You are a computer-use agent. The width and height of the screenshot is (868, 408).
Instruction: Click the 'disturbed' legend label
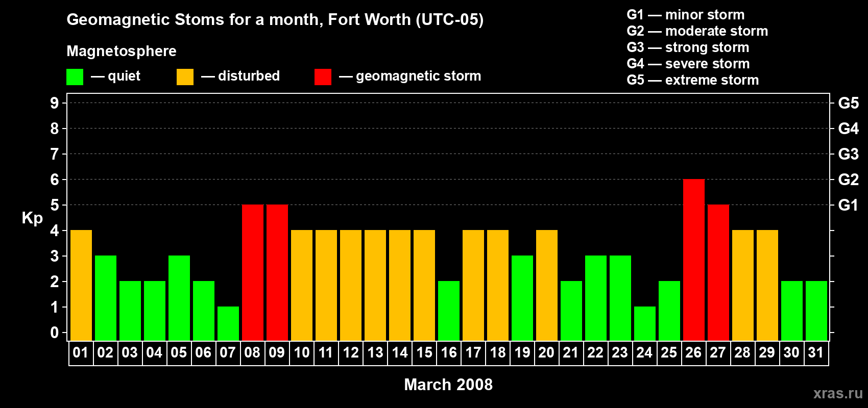(249, 76)
